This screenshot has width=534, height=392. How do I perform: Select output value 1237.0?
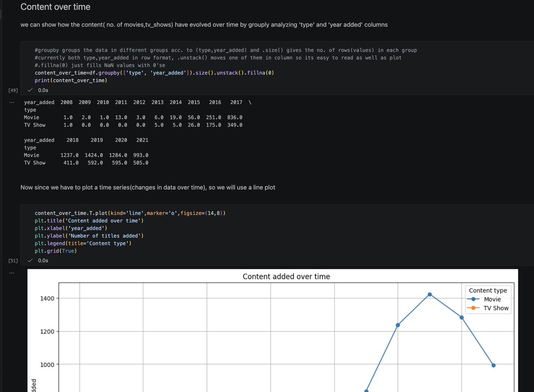(x=69, y=155)
